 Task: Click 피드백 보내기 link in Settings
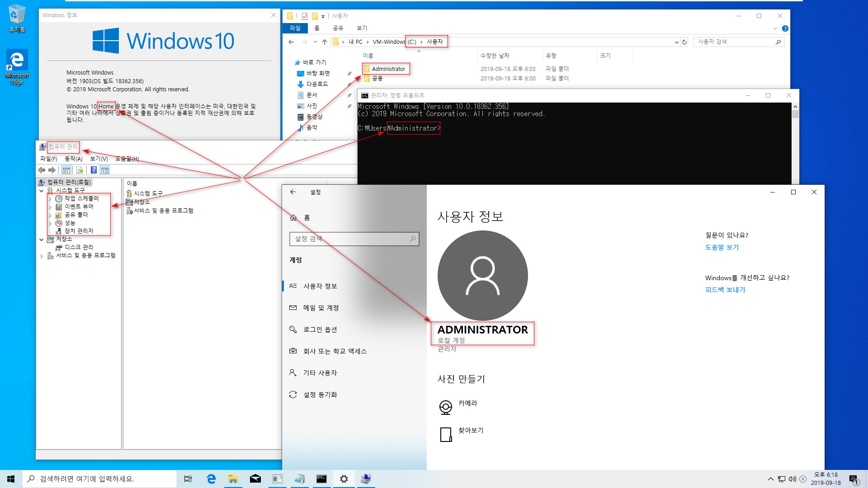[x=725, y=290]
